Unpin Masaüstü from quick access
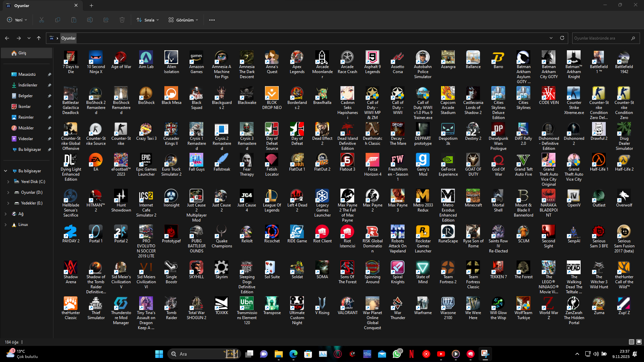 click(x=49, y=74)
